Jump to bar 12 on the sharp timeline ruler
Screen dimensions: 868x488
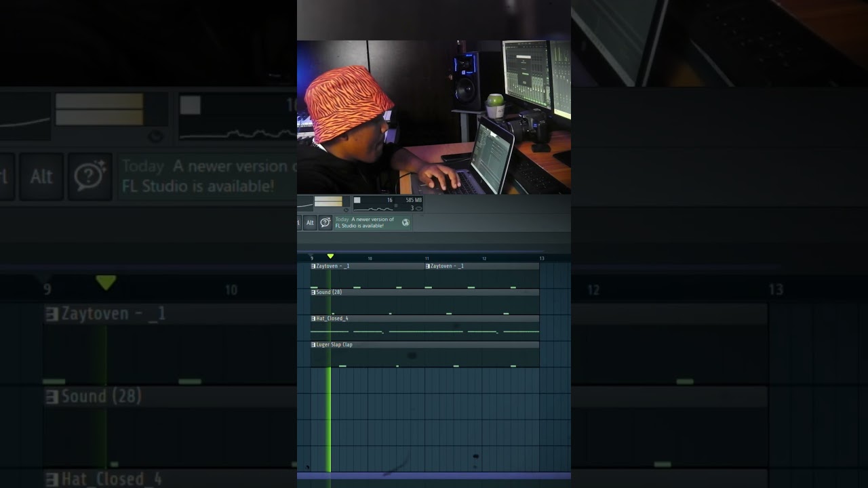484,258
